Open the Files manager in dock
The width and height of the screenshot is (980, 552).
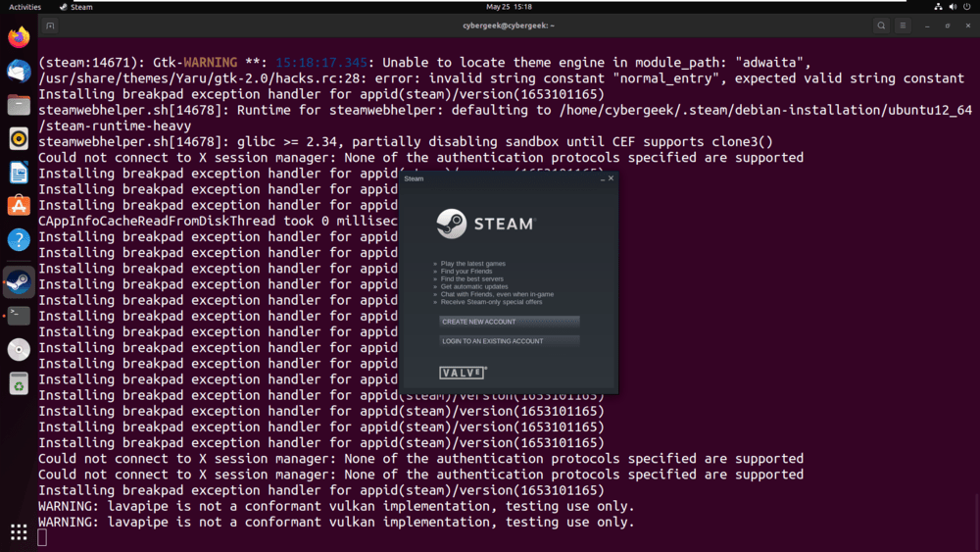pos(19,105)
